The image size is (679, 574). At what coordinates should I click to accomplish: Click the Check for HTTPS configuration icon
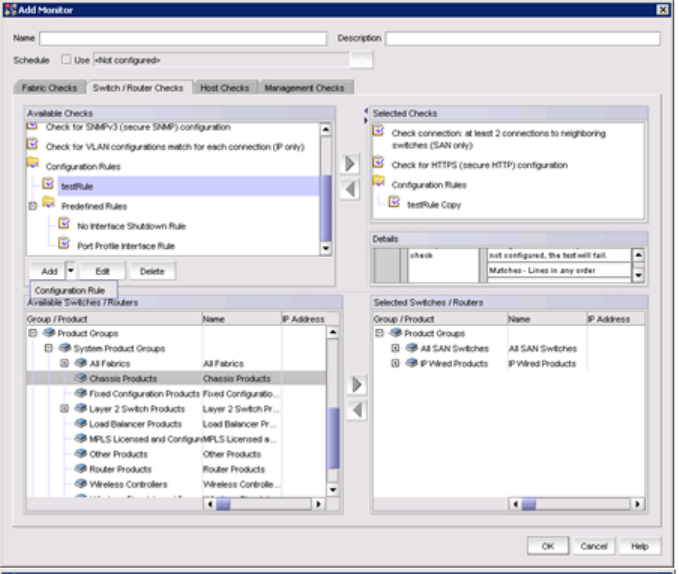click(x=378, y=162)
